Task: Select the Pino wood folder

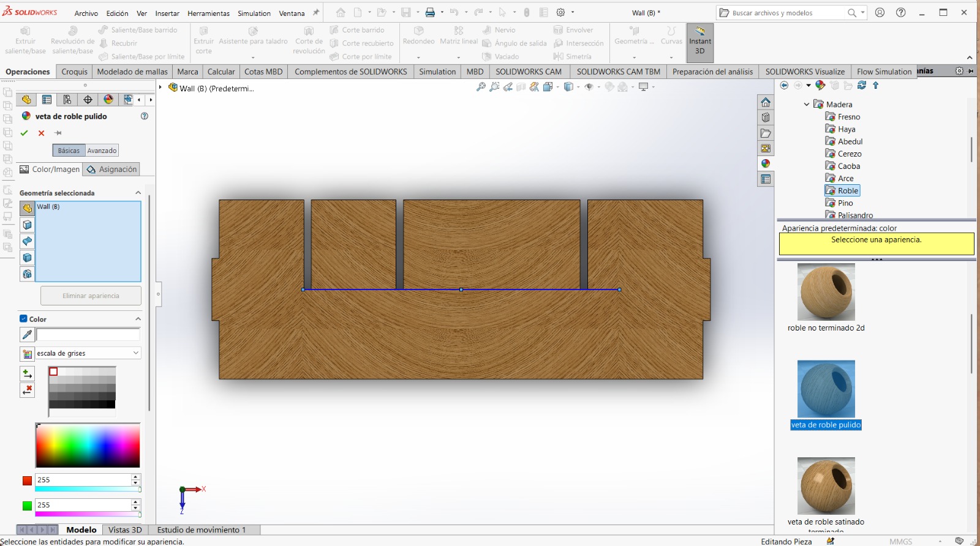Action: pyautogui.click(x=845, y=203)
